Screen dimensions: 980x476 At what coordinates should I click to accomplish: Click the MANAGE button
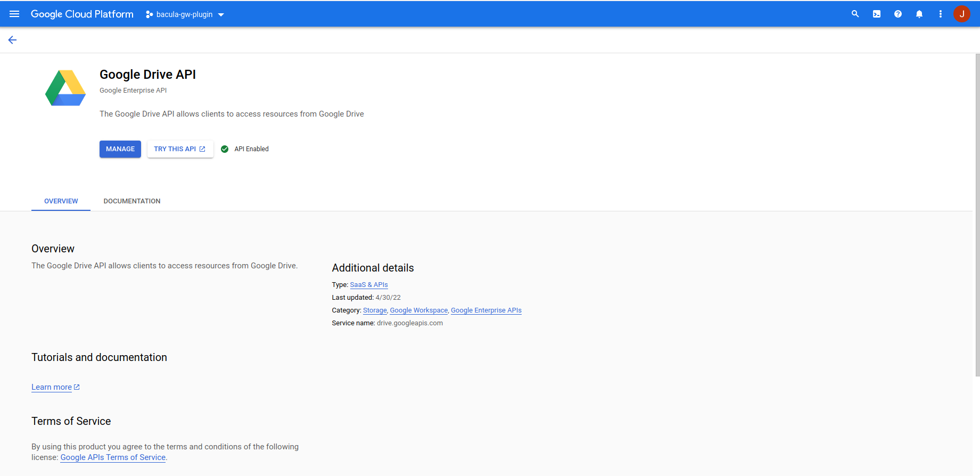120,149
